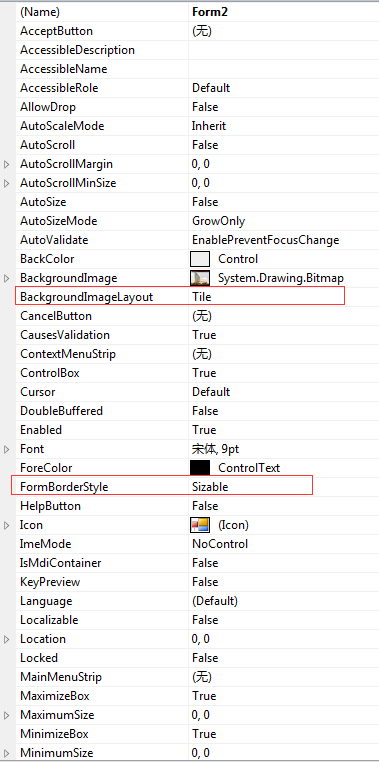
Task: Click the MaximizeBox True value
Action: (x=204, y=696)
